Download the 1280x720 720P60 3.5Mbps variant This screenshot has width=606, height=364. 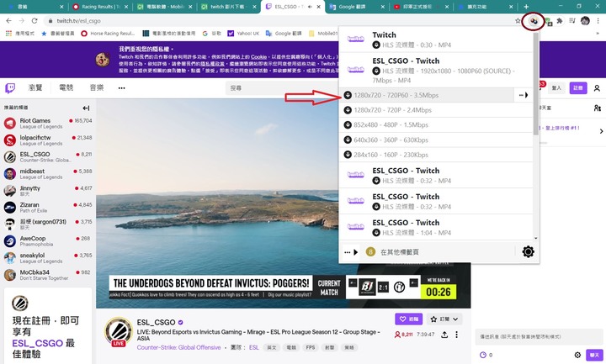coord(426,95)
